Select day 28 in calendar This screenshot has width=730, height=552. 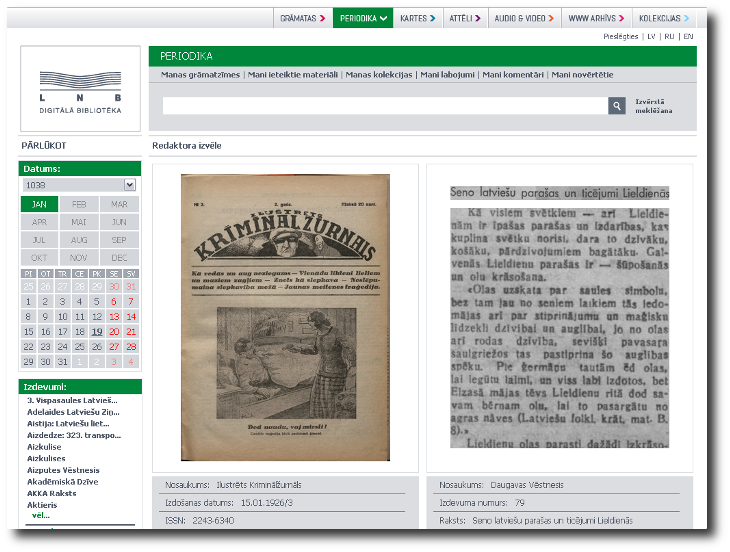coord(131,346)
